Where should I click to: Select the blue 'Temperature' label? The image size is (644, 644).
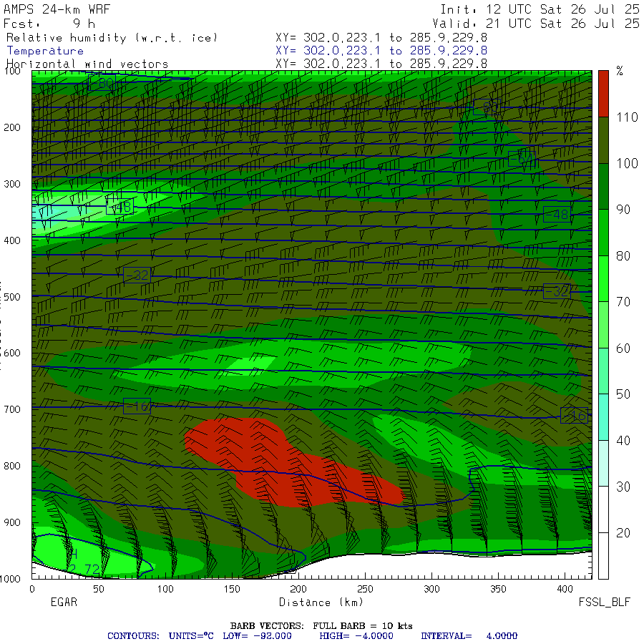point(45,51)
